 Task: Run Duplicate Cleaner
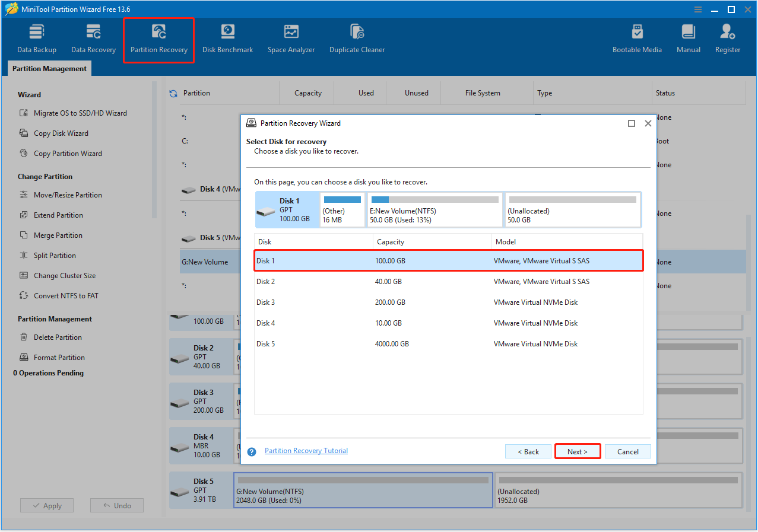click(357, 37)
